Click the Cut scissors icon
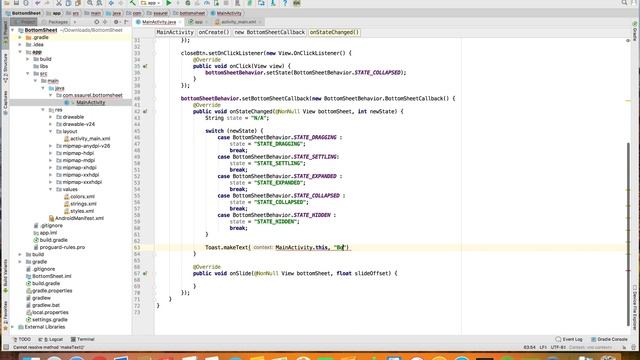Viewport: 640px width, 360px height. [x=59, y=3]
